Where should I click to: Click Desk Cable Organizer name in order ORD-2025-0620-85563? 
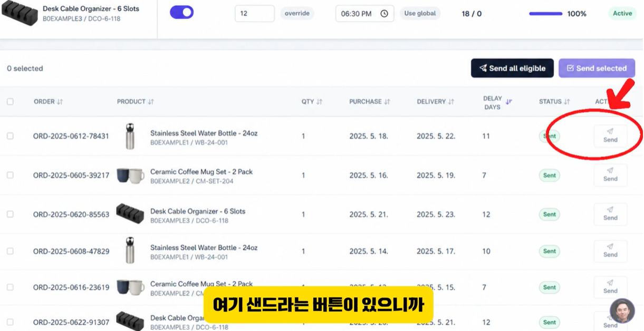(198, 211)
